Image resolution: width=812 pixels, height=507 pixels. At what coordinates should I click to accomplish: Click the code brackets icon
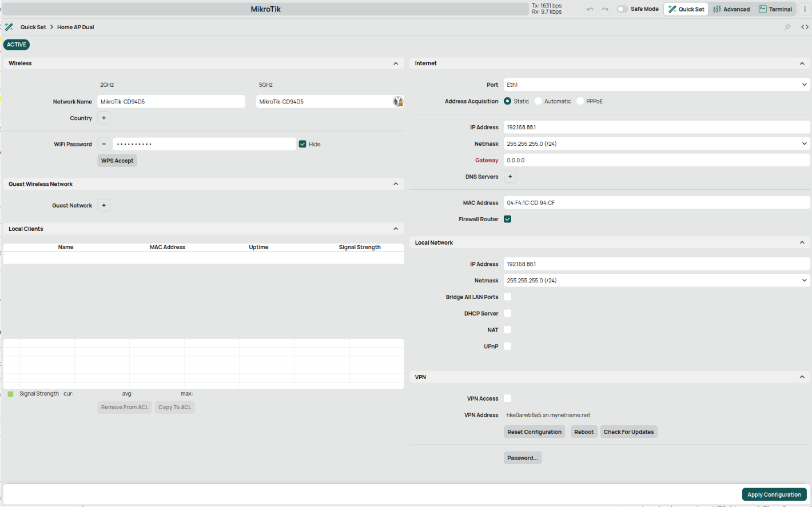pyautogui.click(x=805, y=27)
